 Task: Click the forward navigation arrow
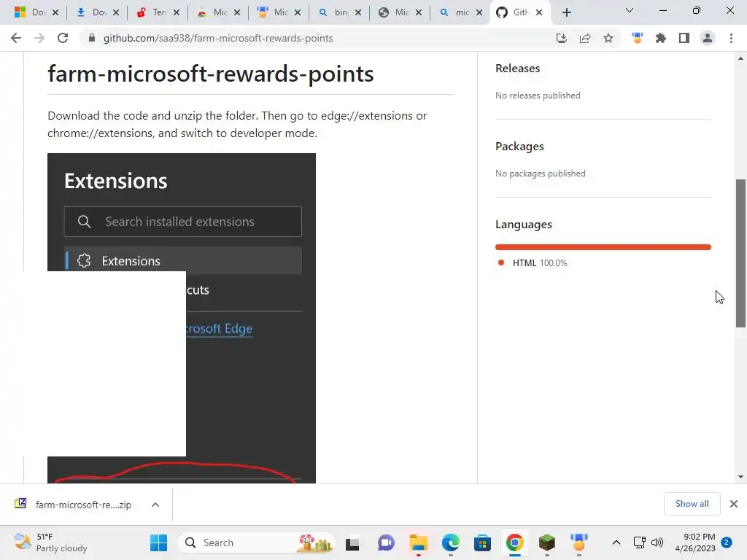point(39,38)
